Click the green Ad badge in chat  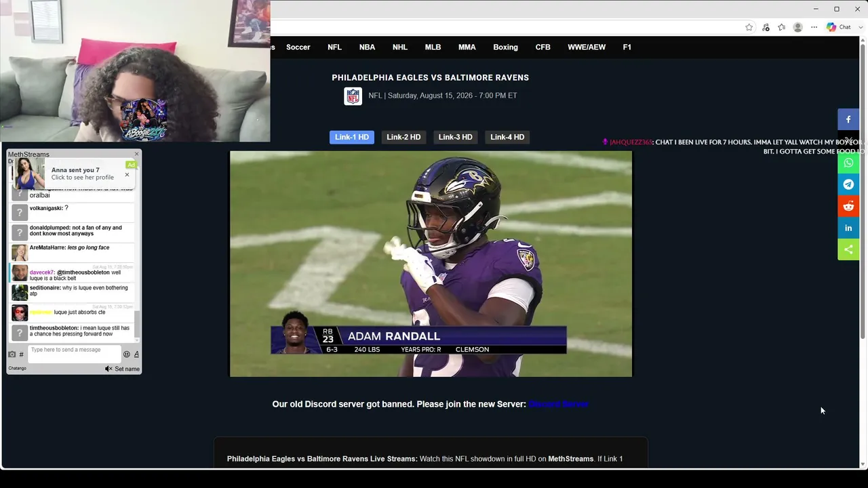click(131, 165)
